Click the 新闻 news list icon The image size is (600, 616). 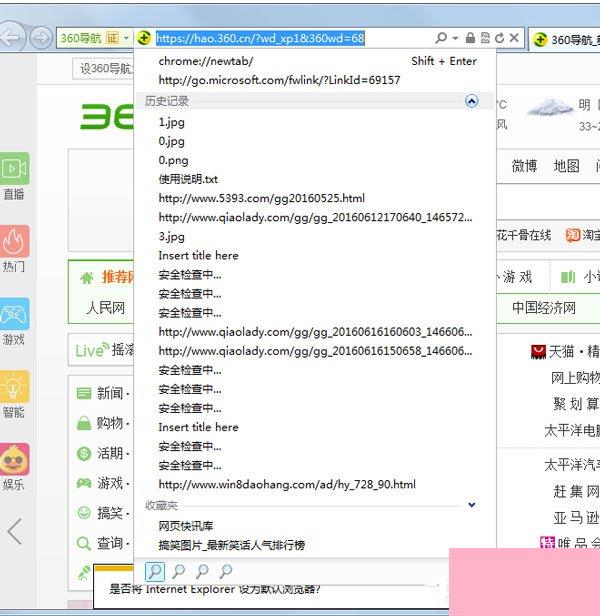click(x=84, y=393)
